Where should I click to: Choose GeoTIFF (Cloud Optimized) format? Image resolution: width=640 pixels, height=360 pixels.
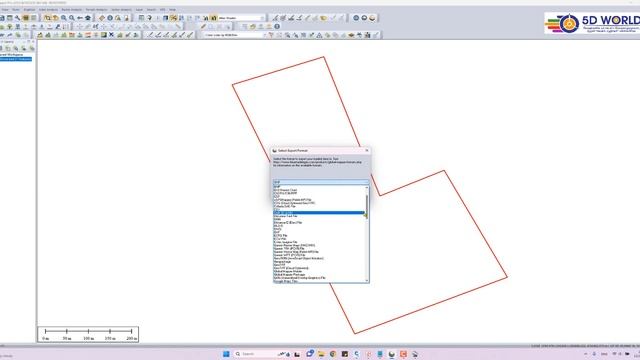point(291,268)
